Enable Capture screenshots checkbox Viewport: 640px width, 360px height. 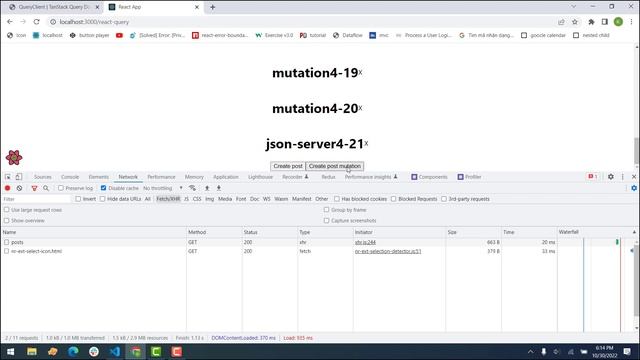point(327,220)
